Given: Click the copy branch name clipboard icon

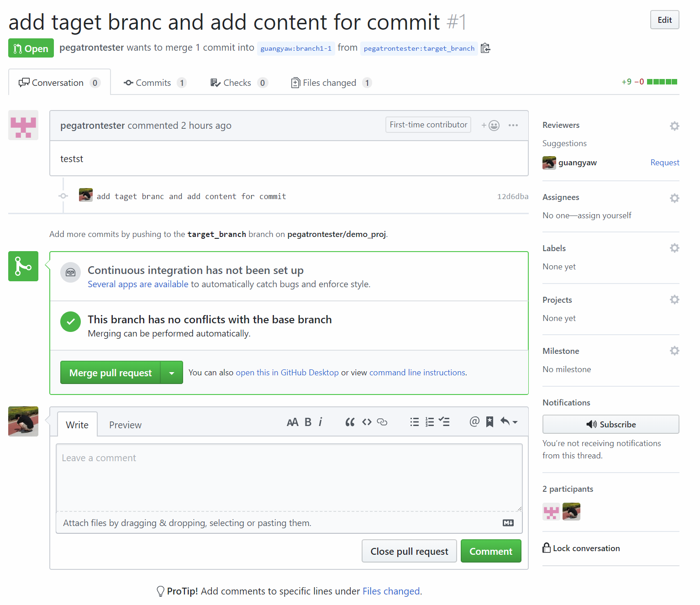Looking at the screenshot, I should (485, 48).
